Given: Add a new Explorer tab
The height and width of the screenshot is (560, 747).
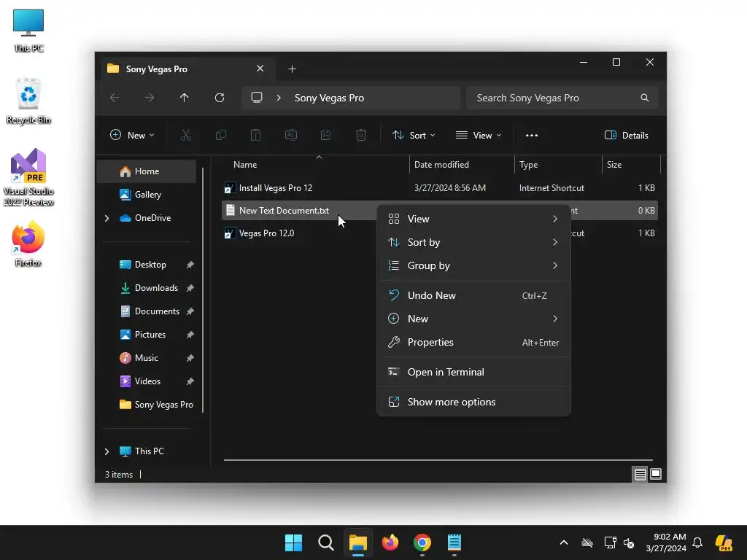Looking at the screenshot, I should click(292, 69).
